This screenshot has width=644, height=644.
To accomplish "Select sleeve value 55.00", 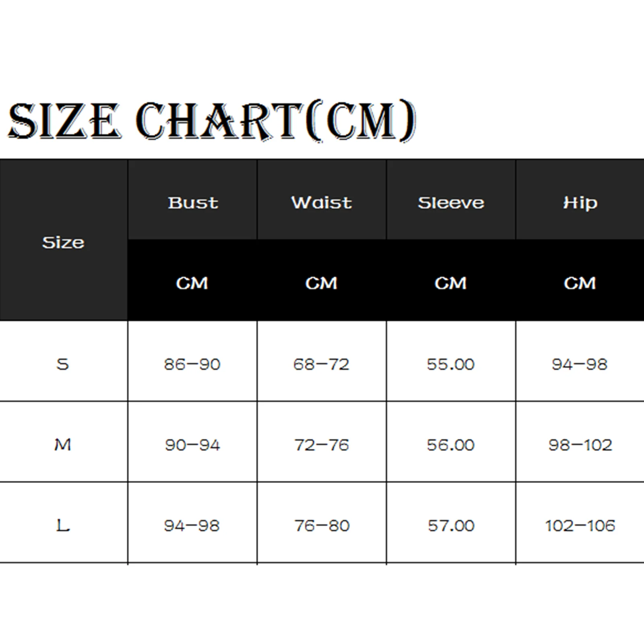I will tap(451, 364).
